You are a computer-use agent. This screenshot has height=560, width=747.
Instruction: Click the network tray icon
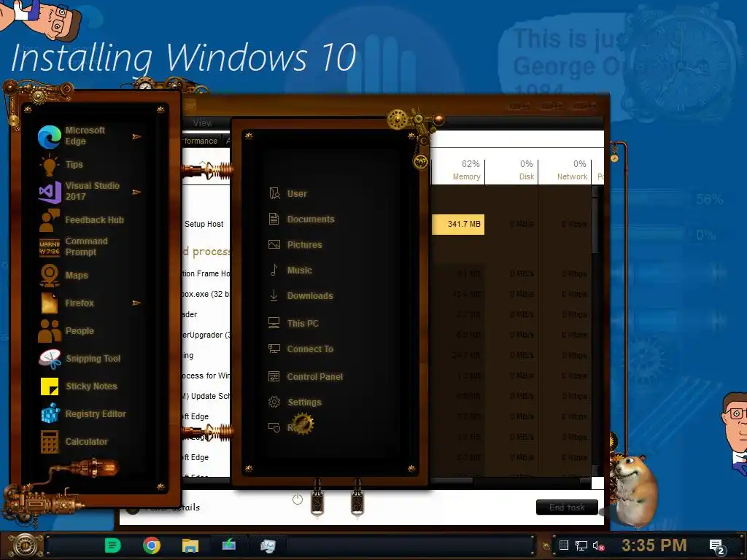[581, 545]
